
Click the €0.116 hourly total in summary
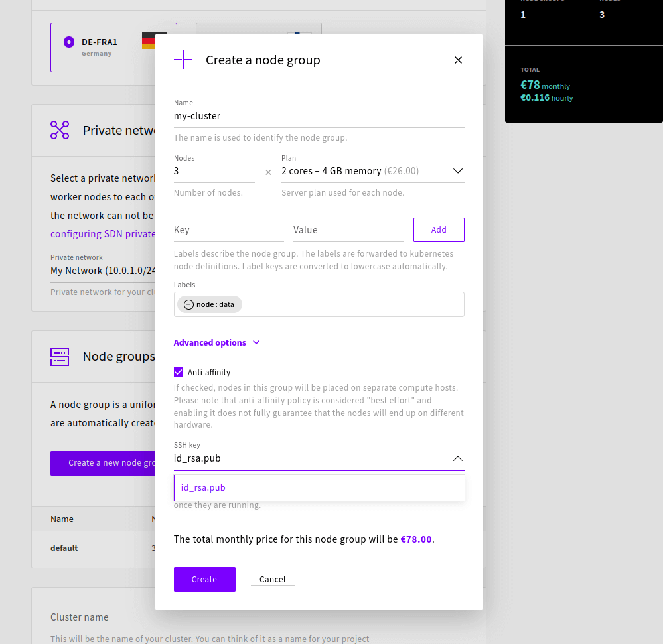(x=546, y=98)
